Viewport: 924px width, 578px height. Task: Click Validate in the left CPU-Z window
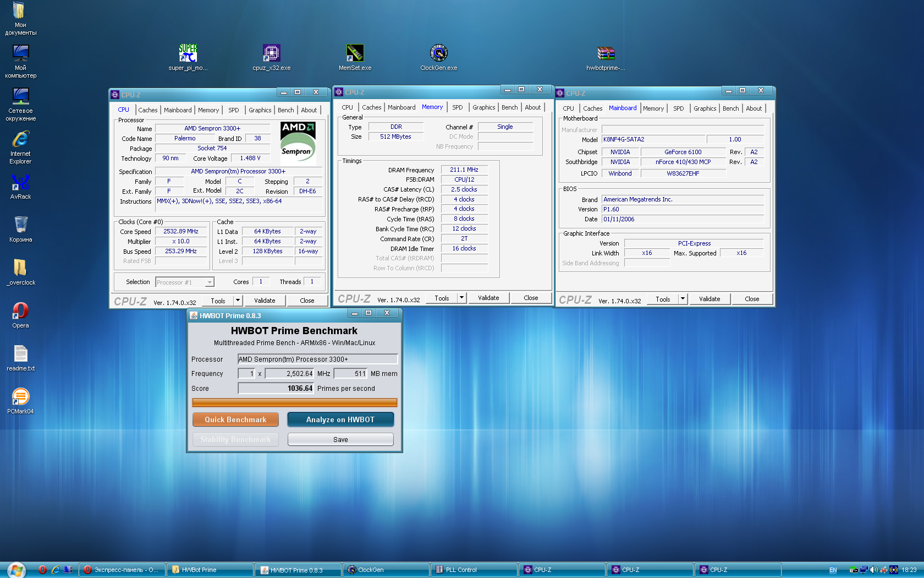coord(265,301)
